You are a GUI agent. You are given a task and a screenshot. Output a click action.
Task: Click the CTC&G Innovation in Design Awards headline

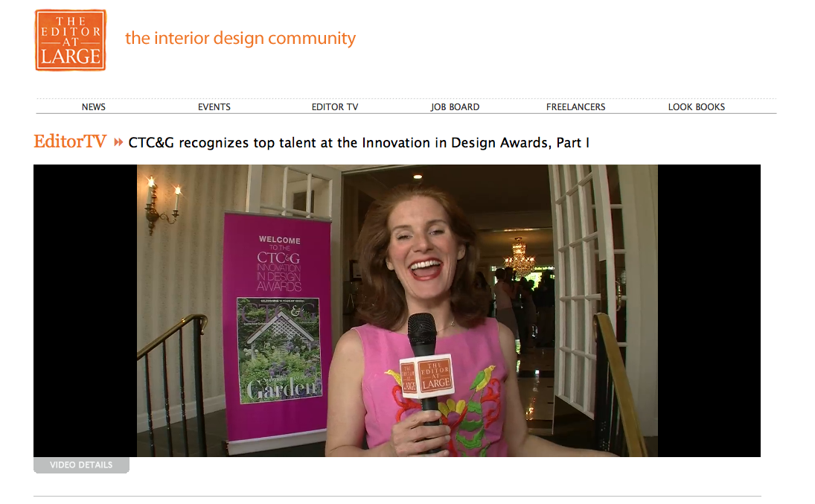[x=359, y=142]
